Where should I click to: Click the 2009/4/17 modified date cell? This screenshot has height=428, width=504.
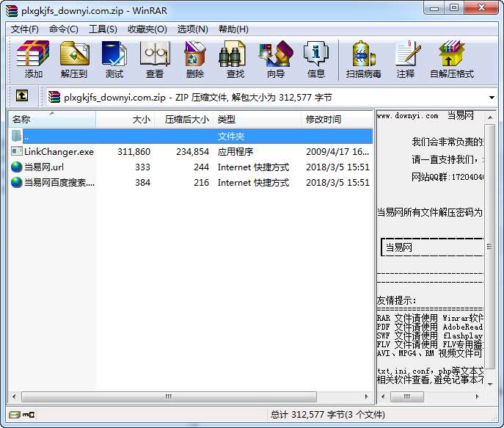(x=337, y=151)
